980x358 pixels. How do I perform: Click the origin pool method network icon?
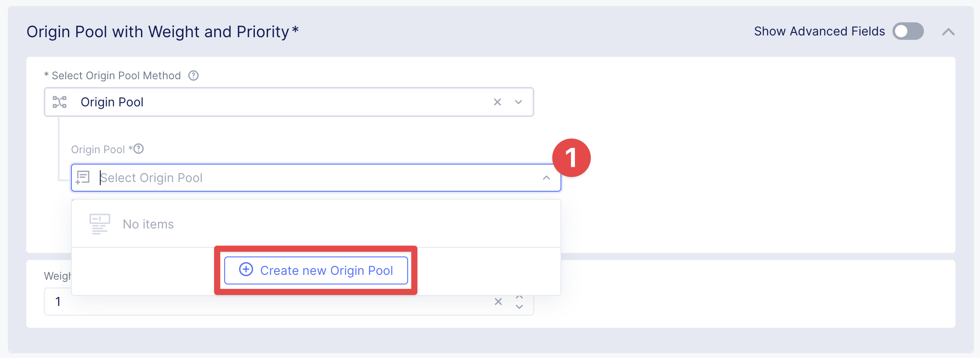click(x=60, y=102)
